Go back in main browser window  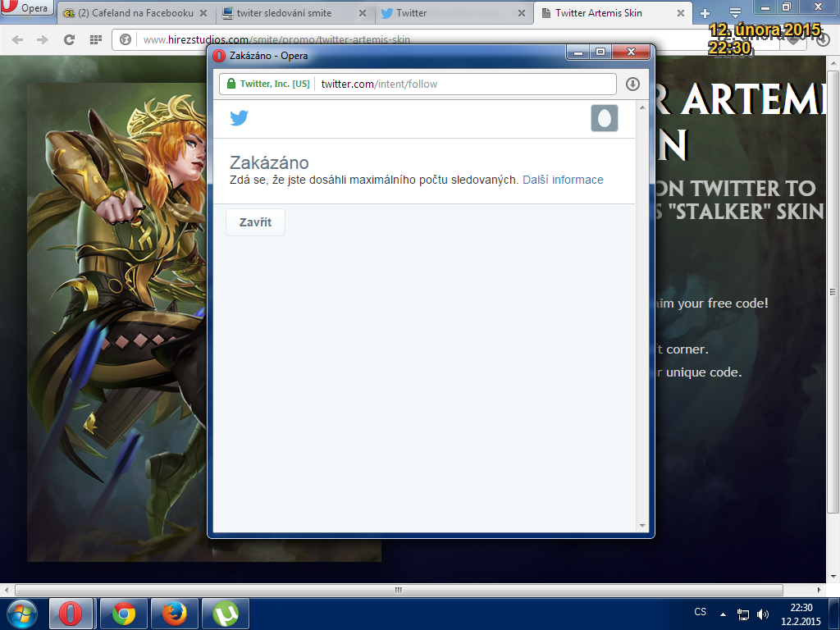[x=18, y=39]
